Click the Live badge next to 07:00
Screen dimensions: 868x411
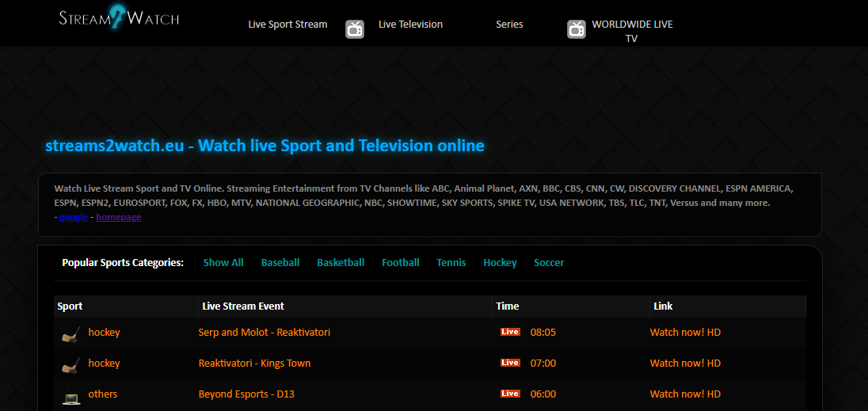click(x=510, y=363)
